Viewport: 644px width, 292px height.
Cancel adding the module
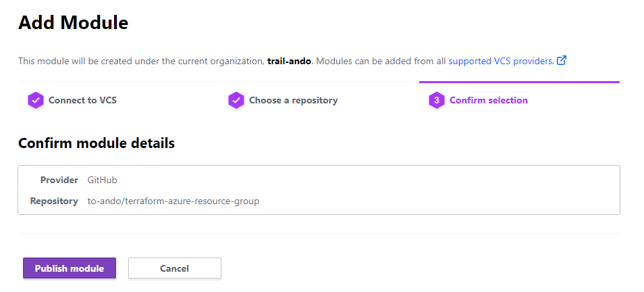click(x=174, y=268)
